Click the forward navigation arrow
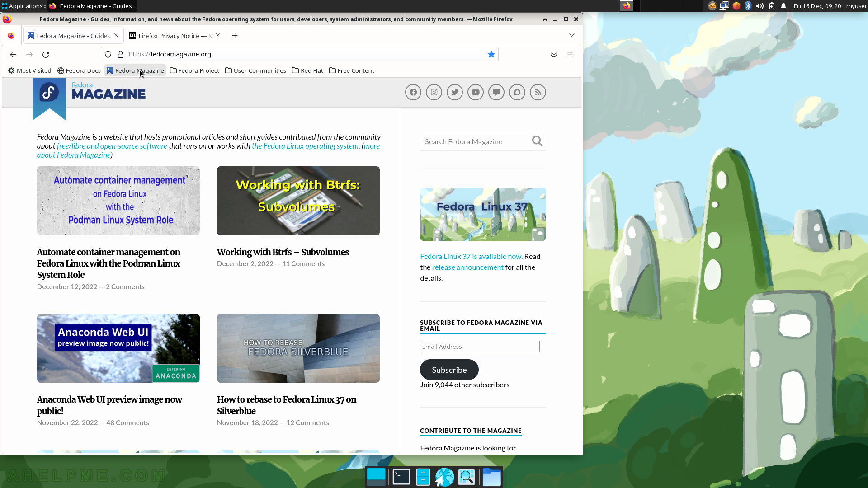 [x=29, y=54]
